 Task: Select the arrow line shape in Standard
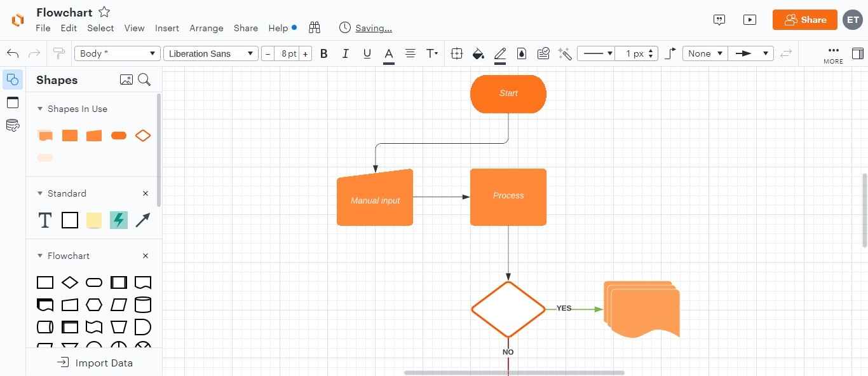pos(143,220)
